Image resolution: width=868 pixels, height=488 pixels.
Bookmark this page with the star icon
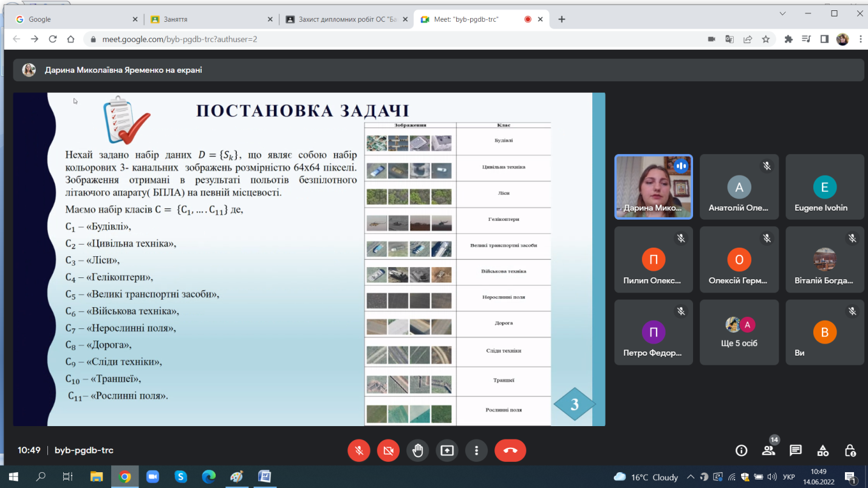tap(766, 39)
